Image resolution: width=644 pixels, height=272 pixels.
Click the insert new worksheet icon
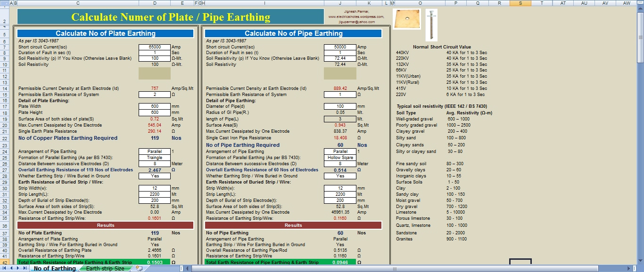139,268
